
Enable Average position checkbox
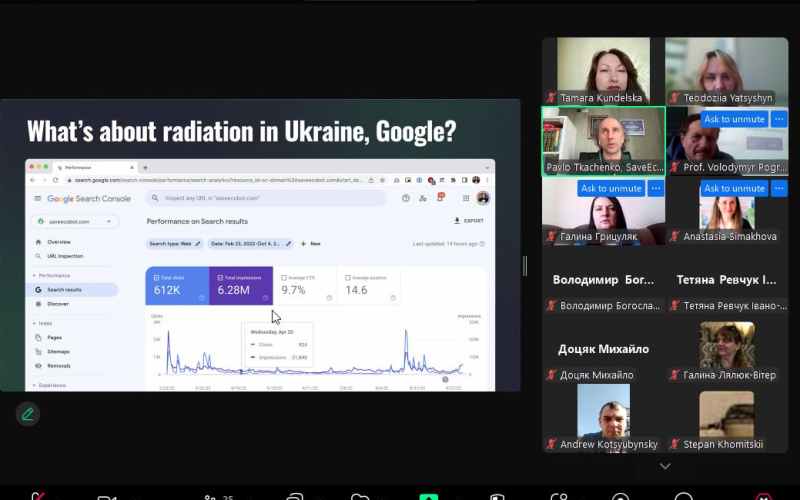[x=348, y=278]
